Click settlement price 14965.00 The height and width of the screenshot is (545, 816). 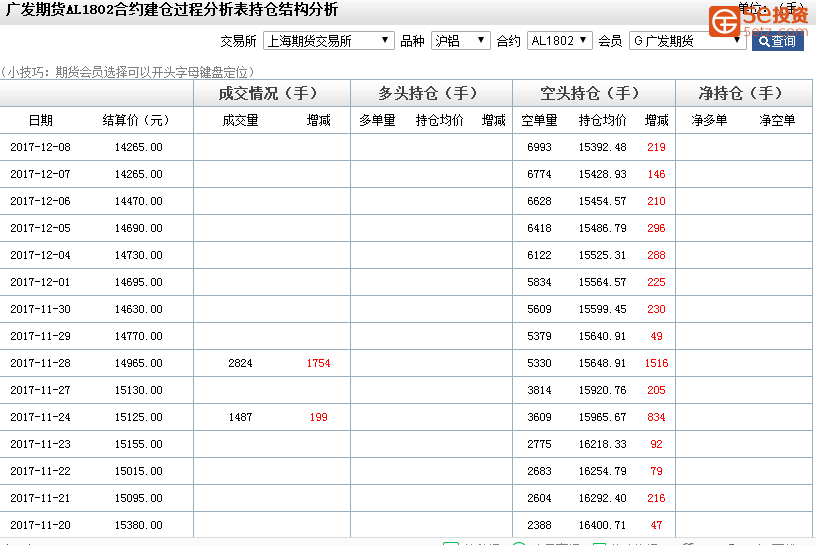point(138,363)
